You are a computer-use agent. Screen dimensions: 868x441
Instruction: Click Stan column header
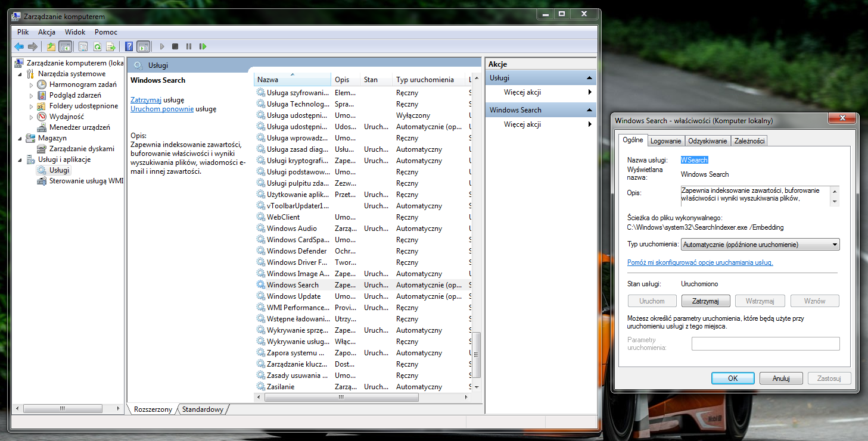[x=377, y=80]
